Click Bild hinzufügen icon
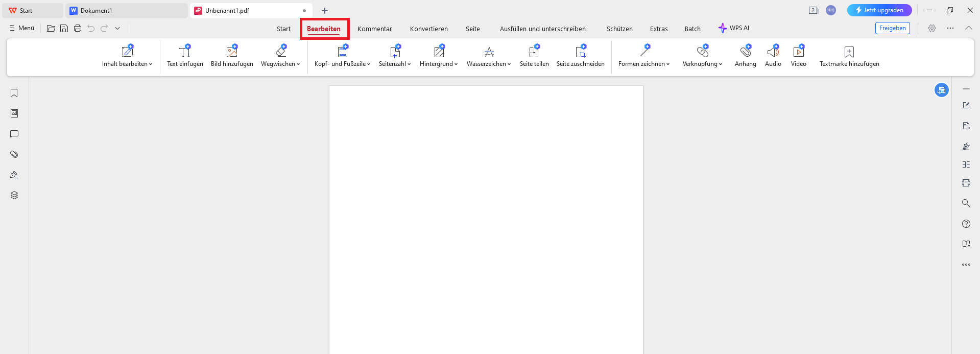980x354 pixels. [232, 51]
